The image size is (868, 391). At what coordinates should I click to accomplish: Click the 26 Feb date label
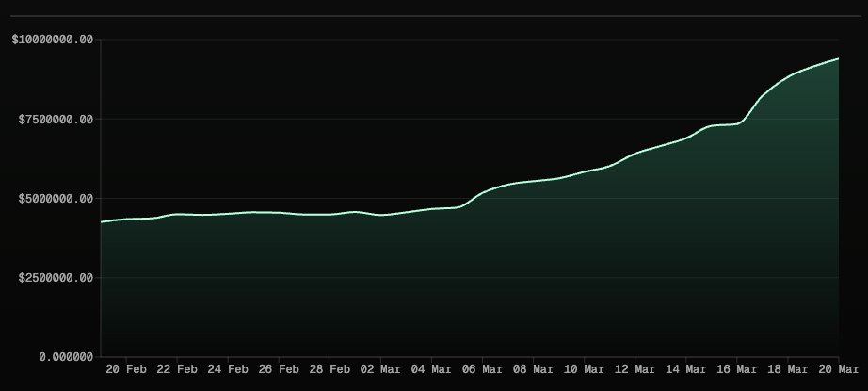279,369
